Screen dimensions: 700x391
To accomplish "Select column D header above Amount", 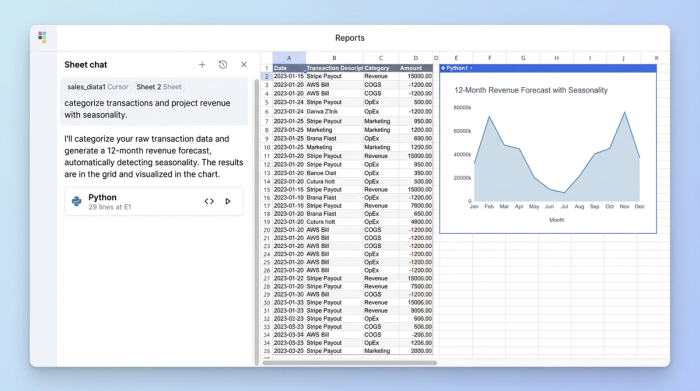I will click(x=416, y=58).
